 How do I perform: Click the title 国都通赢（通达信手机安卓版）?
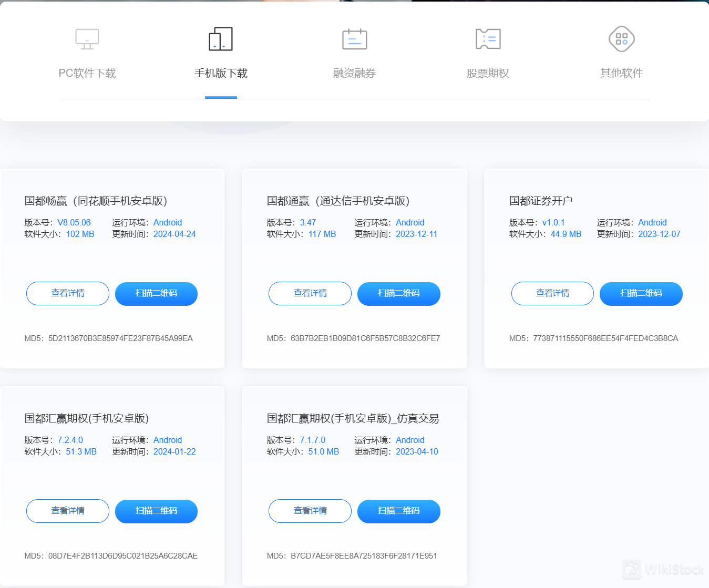(x=338, y=201)
